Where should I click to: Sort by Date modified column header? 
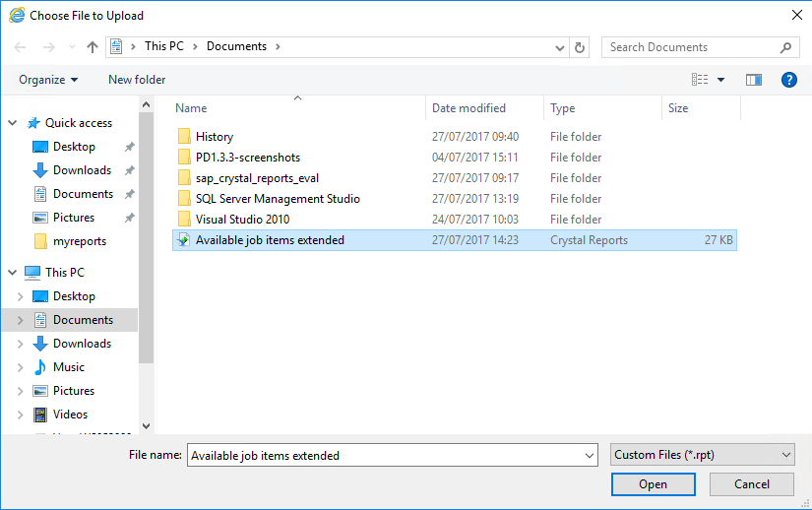[x=468, y=108]
